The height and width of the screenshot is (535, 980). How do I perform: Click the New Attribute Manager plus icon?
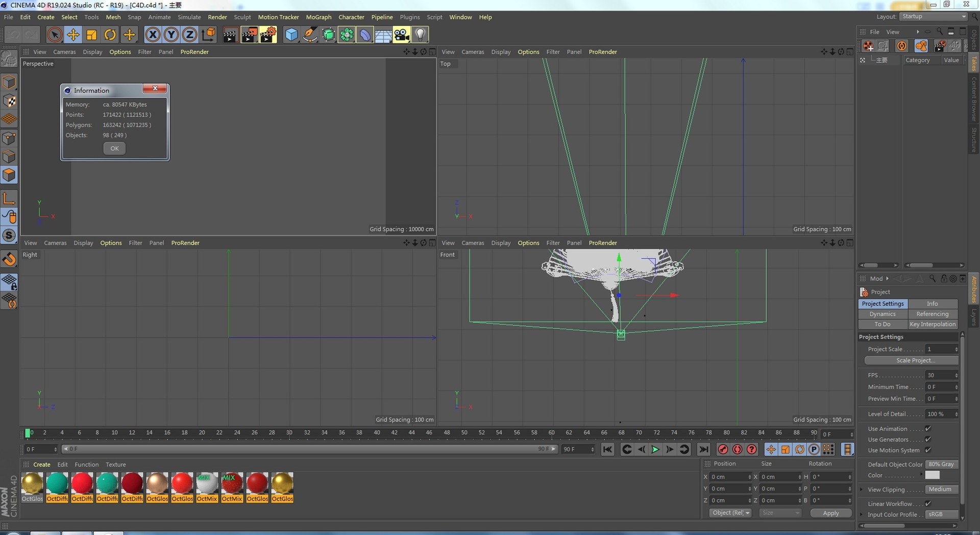tap(963, 279)
